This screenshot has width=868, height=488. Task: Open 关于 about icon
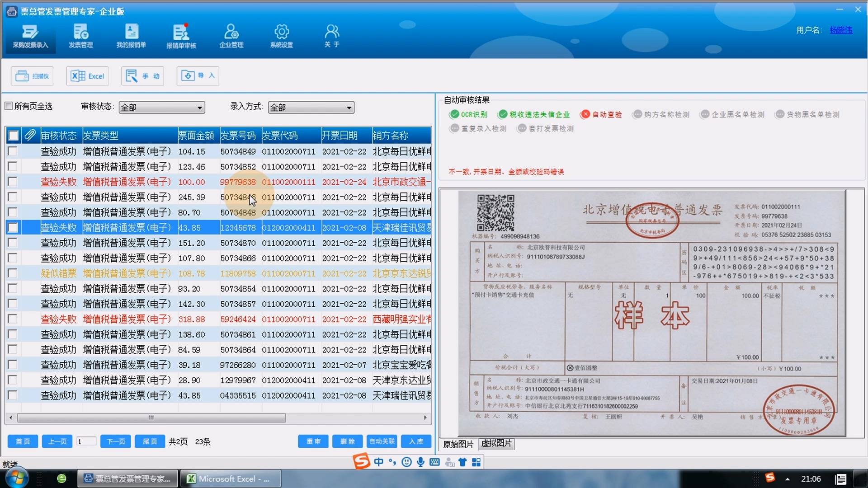[332, 36]
